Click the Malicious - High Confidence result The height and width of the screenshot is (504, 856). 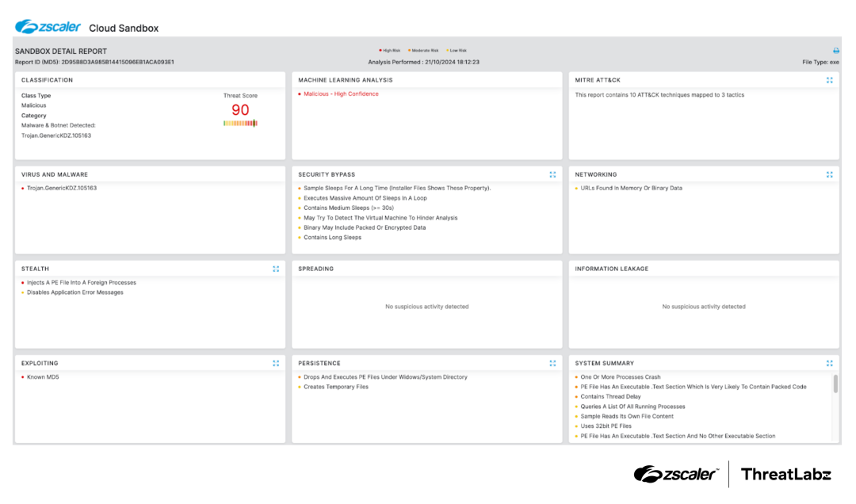341,94
